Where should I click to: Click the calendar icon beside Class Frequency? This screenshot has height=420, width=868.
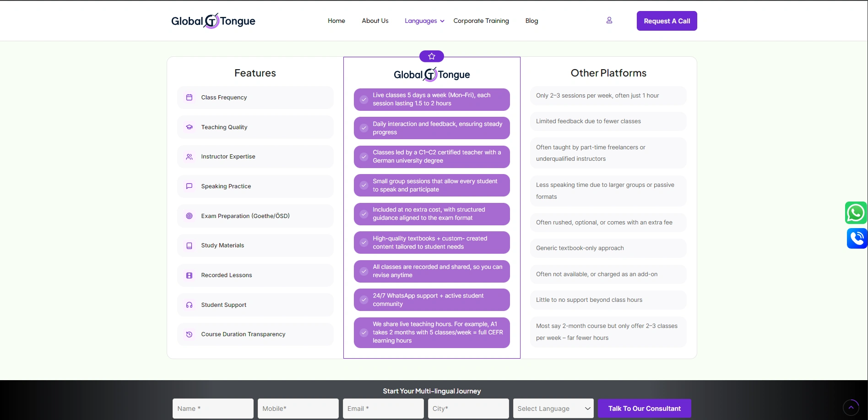tap(189, 98)
